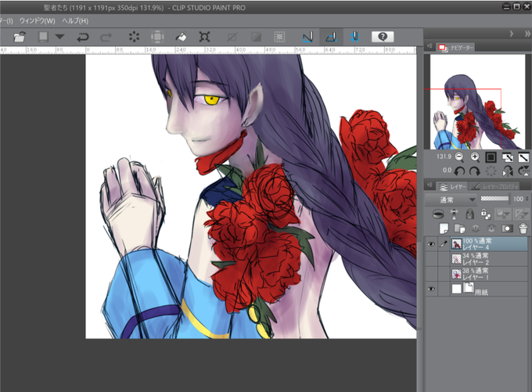Switch to the レイヤープロパティ tab

[x=495, y=186]
